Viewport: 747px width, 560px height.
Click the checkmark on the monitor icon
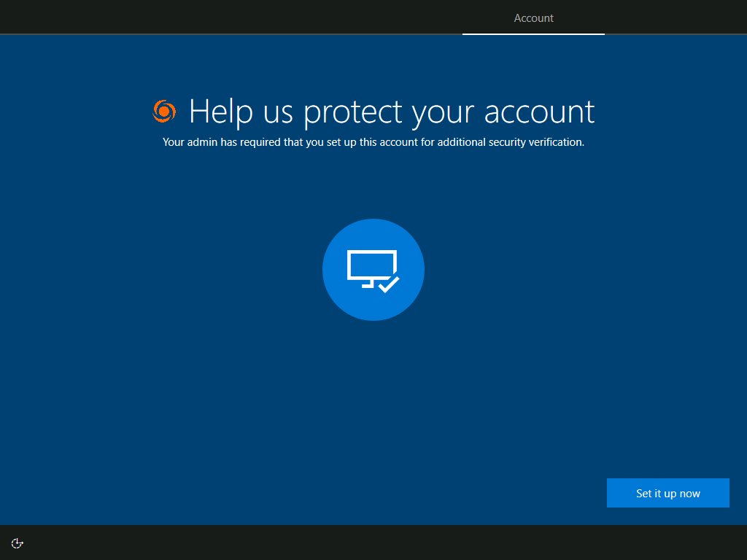390,284
